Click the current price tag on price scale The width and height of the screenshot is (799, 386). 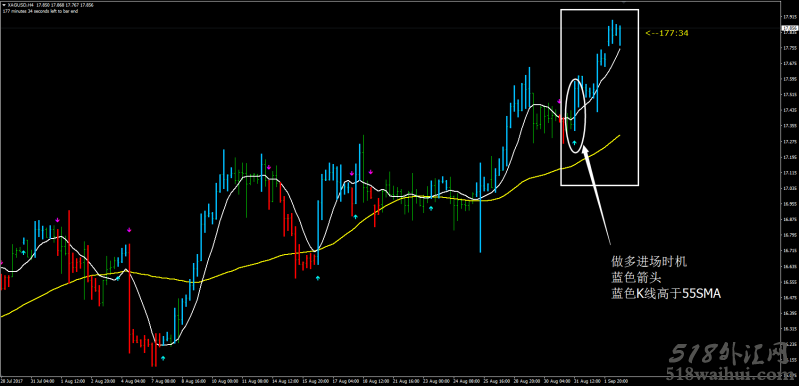pos(789,29)
